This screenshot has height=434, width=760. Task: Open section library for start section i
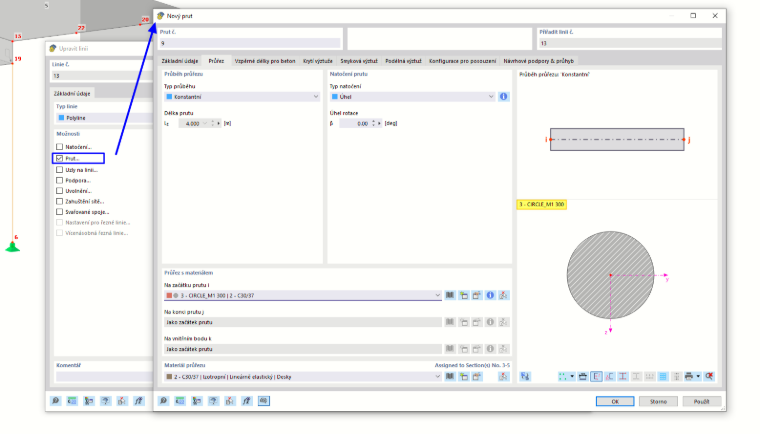coord(450,295)
